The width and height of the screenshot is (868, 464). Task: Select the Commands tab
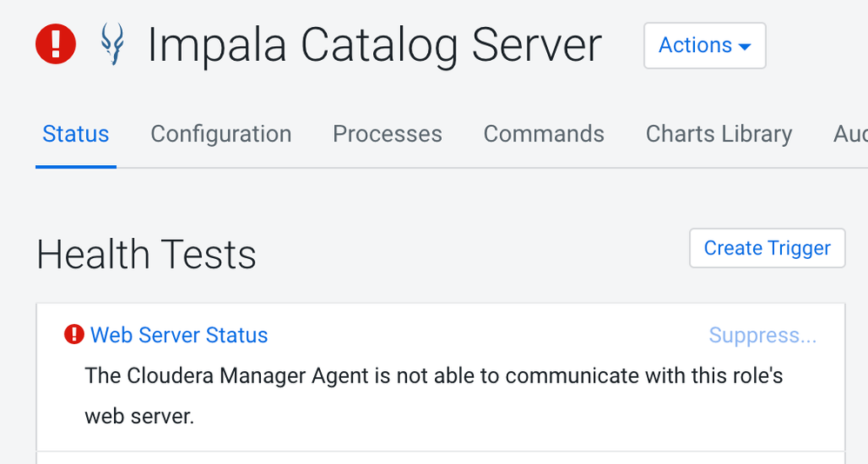point(544,134)
